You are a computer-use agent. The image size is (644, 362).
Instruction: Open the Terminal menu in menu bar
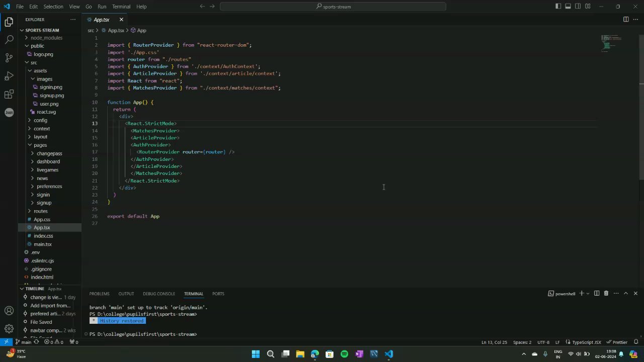tap(121, 7)
